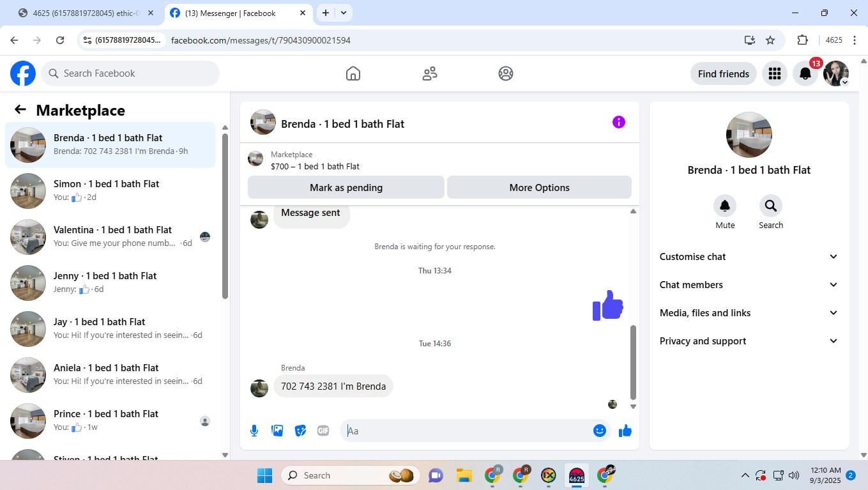Click Brenda's listing thumbnail in right panel
The image size is (868, 490).
coord(749,135)
